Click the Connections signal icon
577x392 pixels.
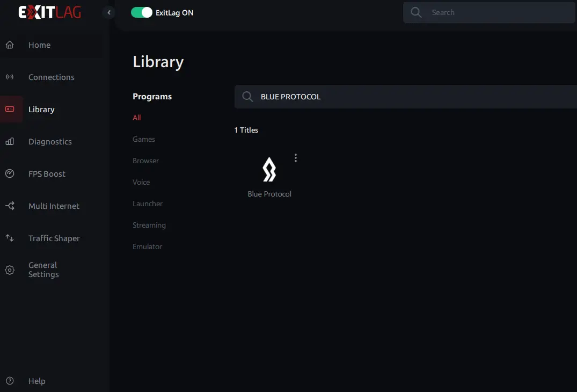[x=10, y=77]
